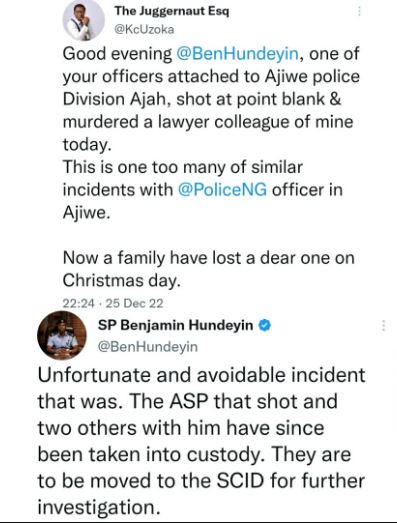
Task: Click the verified badge beside Benjamin Hundeyin
Action: pyautogui.click(x=265, y=325)
